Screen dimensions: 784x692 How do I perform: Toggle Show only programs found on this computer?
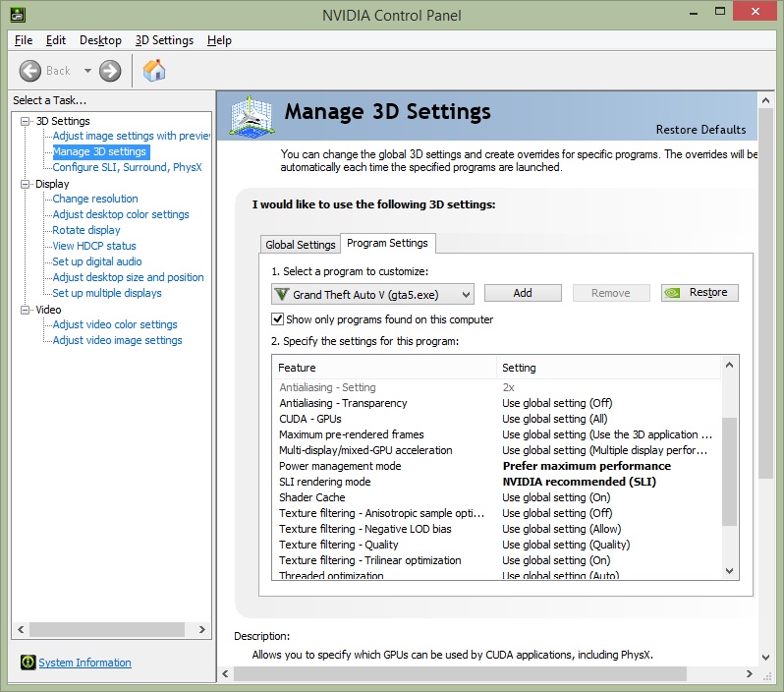[277, 318]
